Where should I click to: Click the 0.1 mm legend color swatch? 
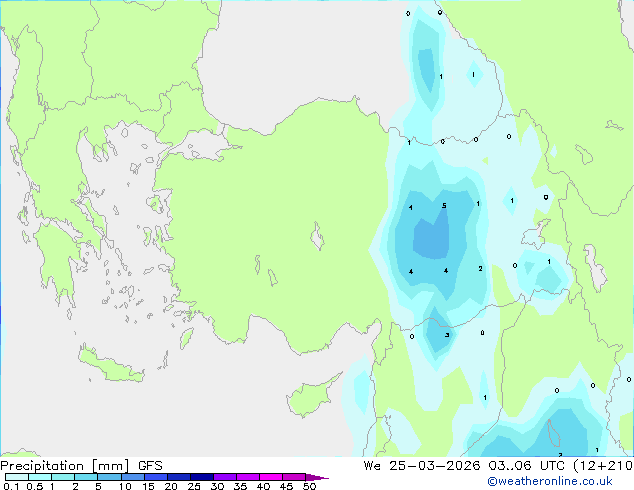click(x=17, y=477)
